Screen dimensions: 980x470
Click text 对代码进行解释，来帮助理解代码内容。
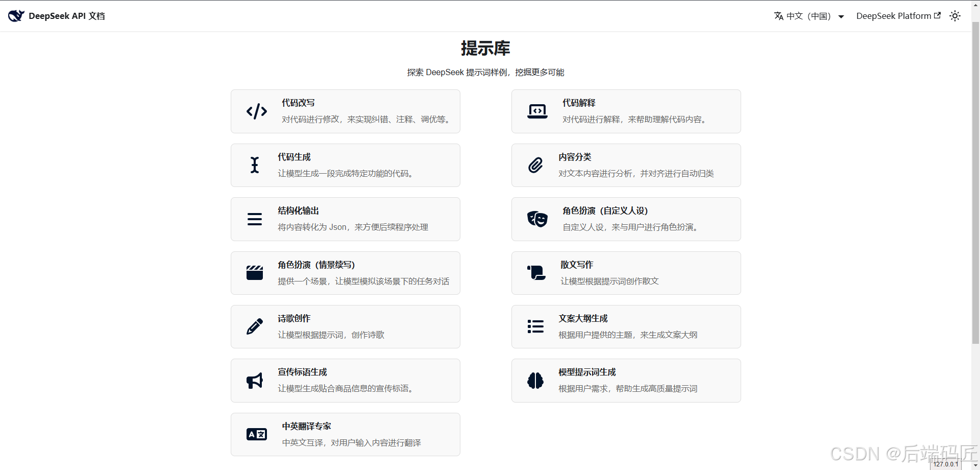pyautogui.click(x=635, y=119)
